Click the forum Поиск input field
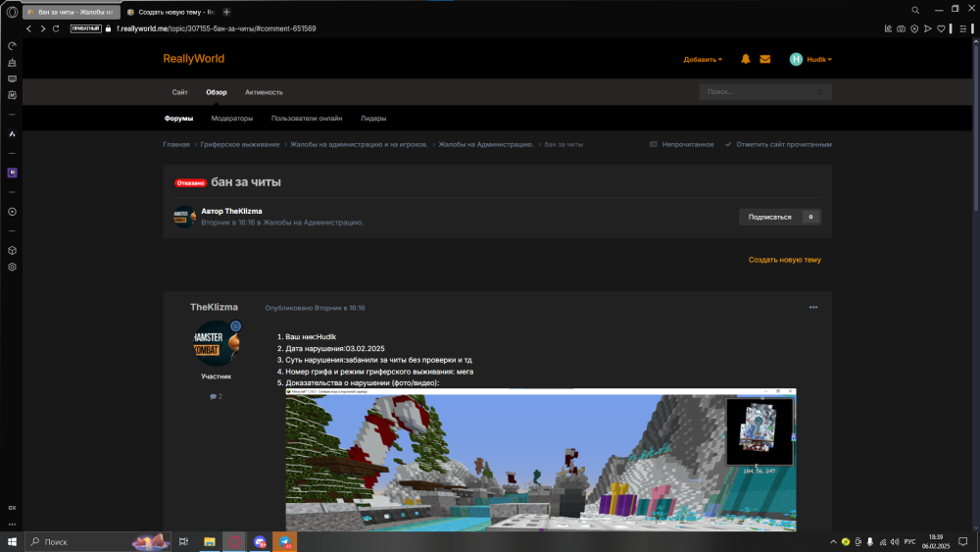The height and width of the screenshot is (552, 980). point(758,92)
